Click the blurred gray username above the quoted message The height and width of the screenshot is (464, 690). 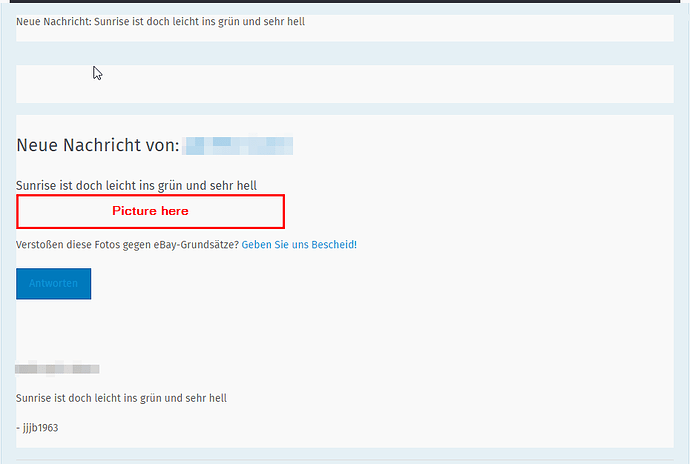click(57, 368)
